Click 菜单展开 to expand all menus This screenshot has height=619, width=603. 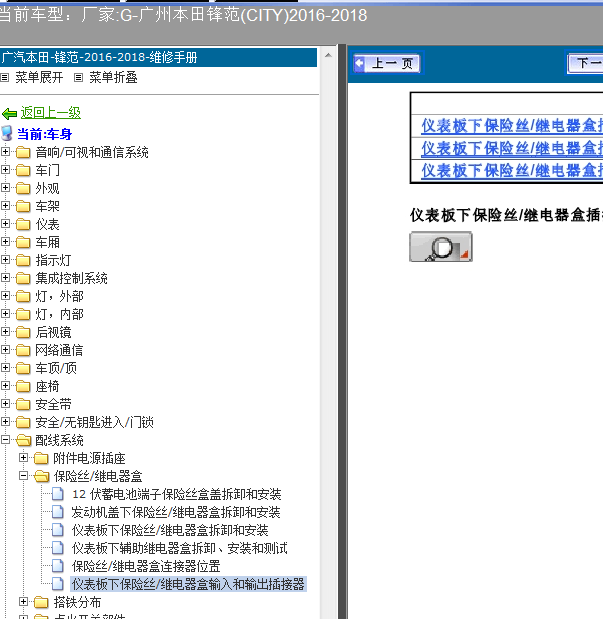tap(39, 78)
